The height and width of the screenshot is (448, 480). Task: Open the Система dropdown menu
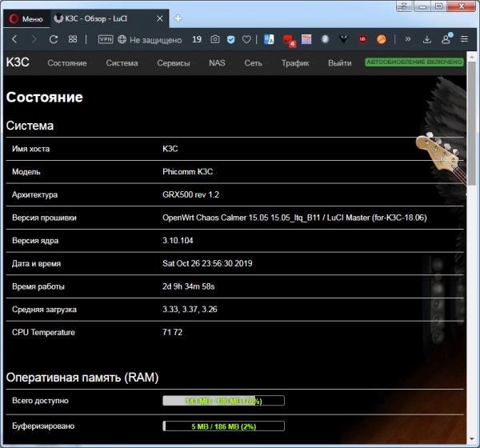tap(122, 62)
